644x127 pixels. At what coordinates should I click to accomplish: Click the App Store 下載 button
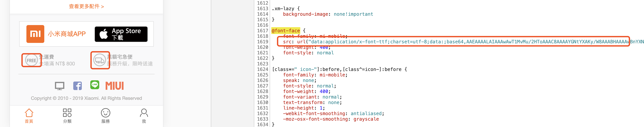121,34
